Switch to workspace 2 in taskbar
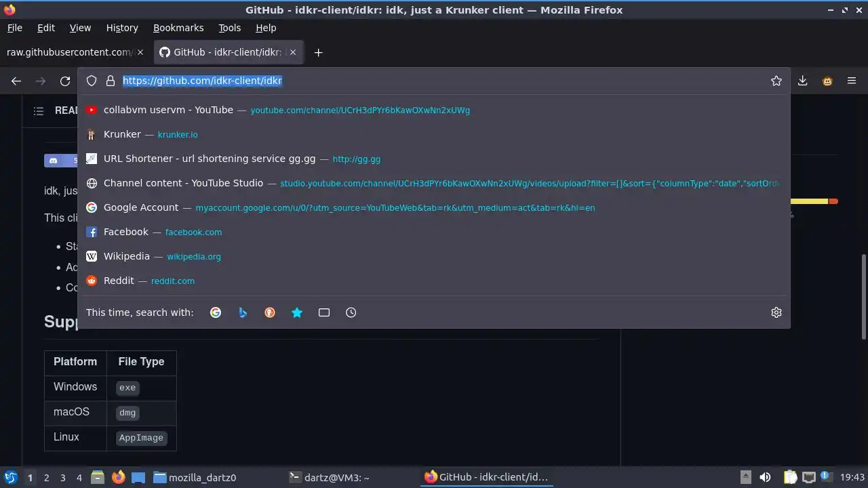 46,478
